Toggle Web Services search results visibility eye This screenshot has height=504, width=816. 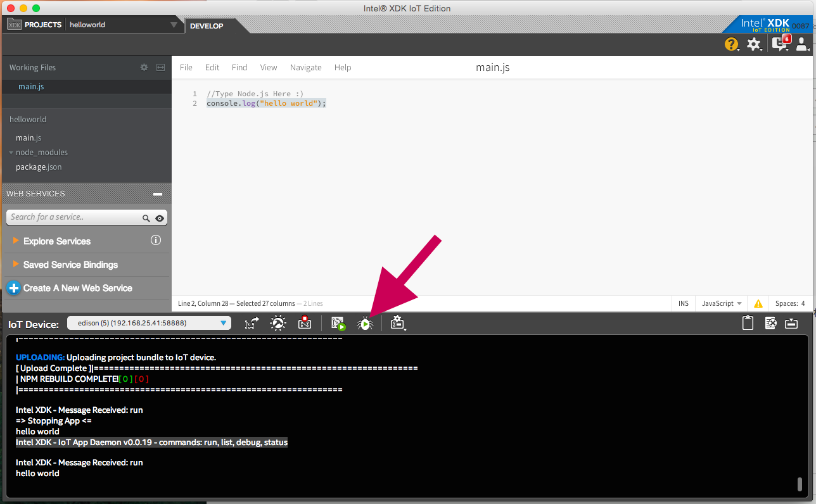coord(160,217)
